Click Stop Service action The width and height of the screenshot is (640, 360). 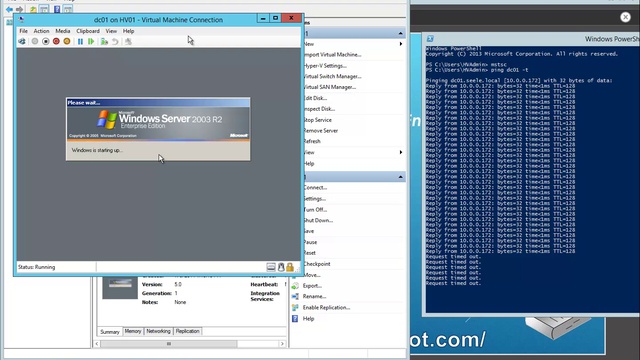tap(318, 120)
